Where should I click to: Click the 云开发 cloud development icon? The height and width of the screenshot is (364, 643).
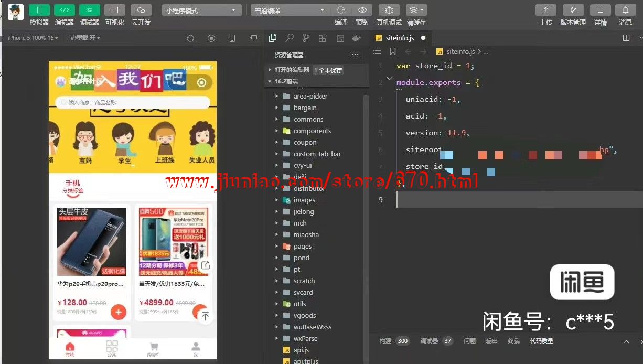click(x=141, y=10)
